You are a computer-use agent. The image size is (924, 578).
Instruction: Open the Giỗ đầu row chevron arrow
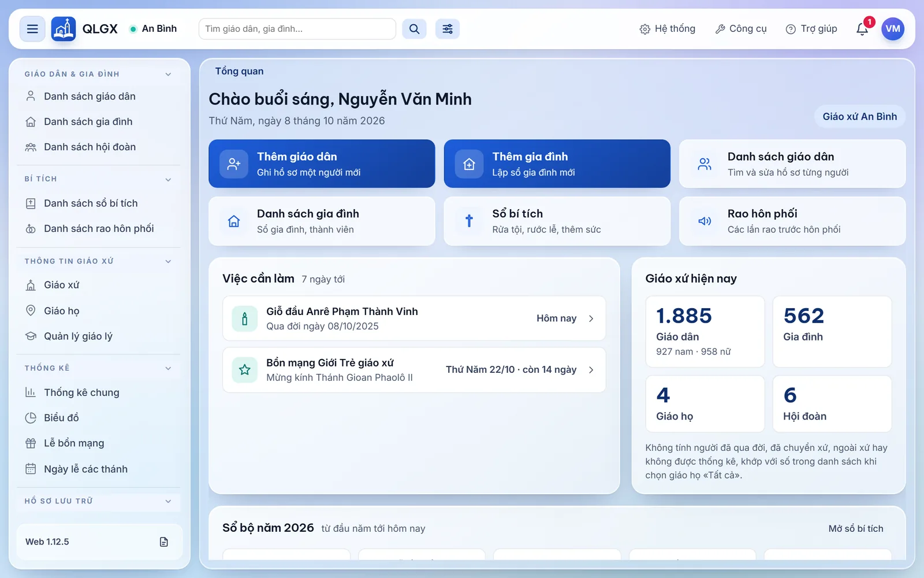click(x=591, y=318)
